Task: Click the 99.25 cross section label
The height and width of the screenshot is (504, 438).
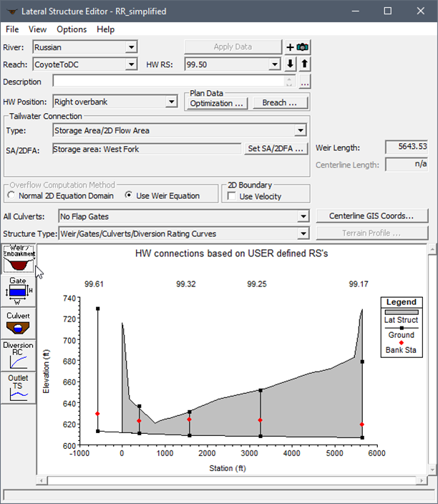Action: 257,284
